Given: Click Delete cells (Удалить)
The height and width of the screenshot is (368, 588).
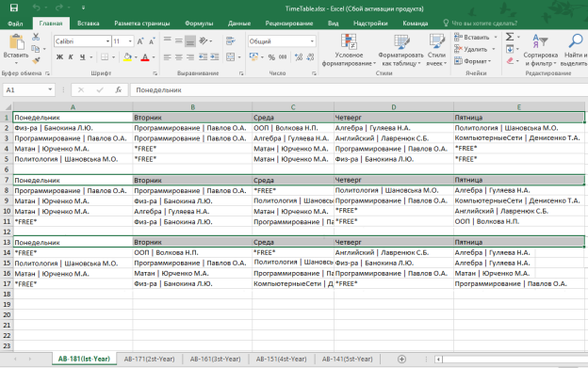Looking at the screenshot, I should (x=471, y=49).
